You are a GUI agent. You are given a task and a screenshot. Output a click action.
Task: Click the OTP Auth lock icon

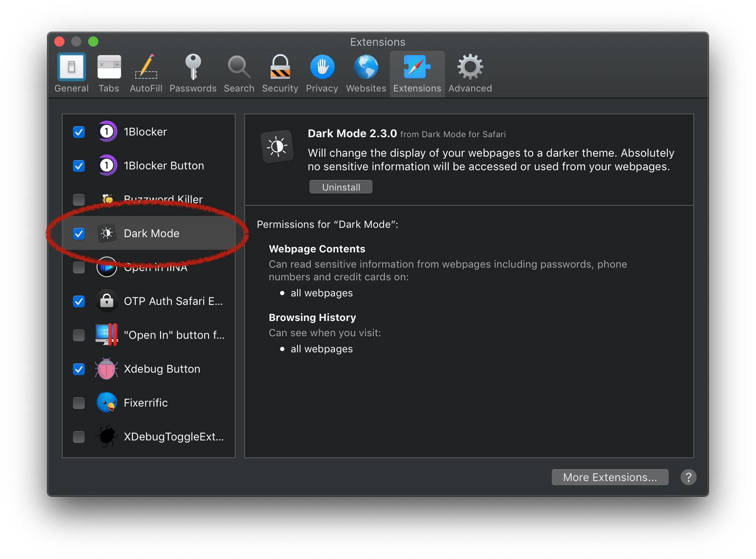(107, 301)
